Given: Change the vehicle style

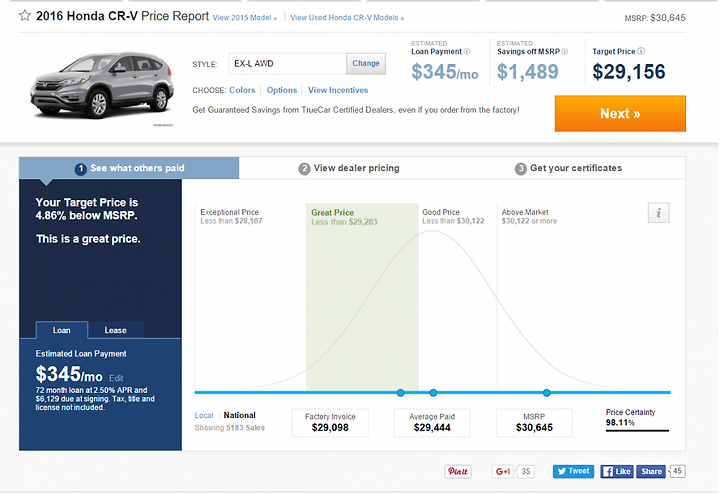Looking at the screenshot, I should click(366, 63).
